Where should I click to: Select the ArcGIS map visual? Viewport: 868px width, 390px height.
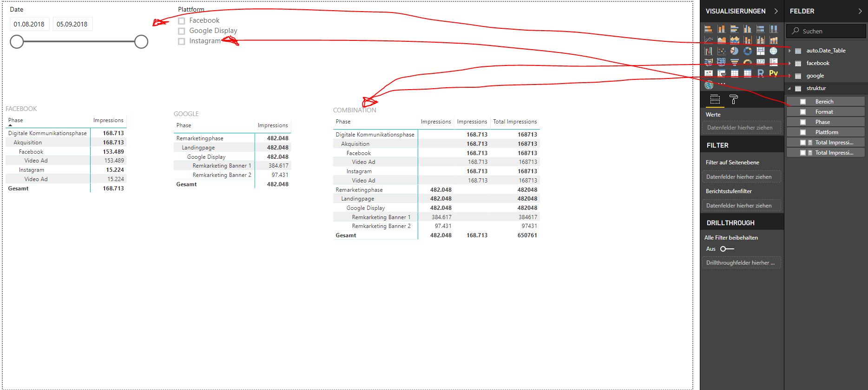pos(709,85)
